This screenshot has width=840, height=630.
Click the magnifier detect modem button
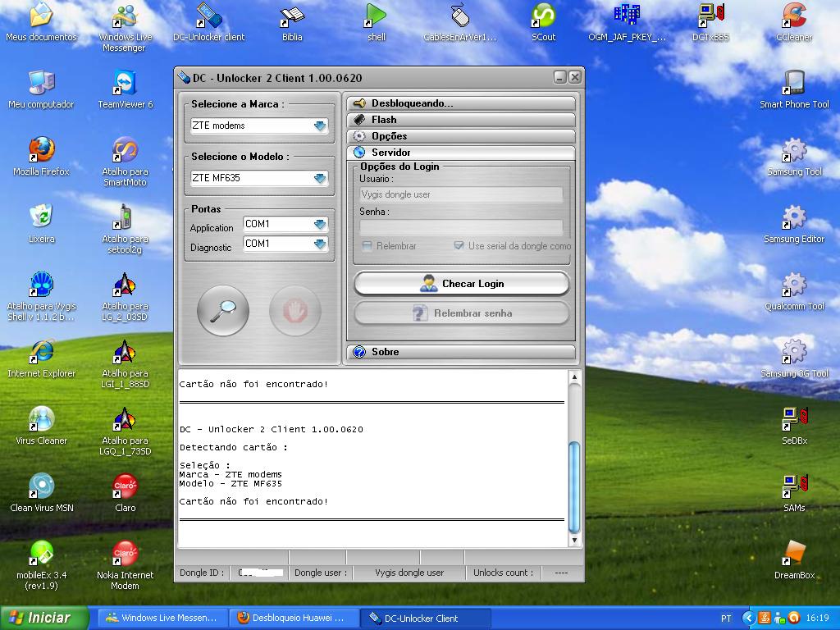pos(223,311)
